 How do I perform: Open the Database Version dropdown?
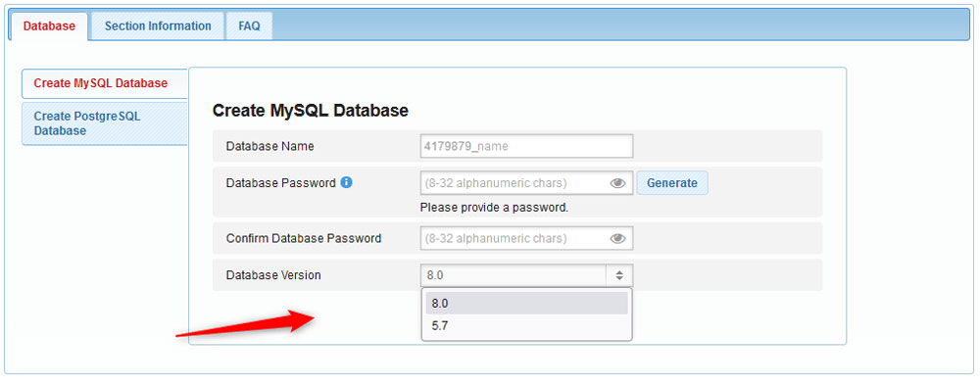coord(527,275)
